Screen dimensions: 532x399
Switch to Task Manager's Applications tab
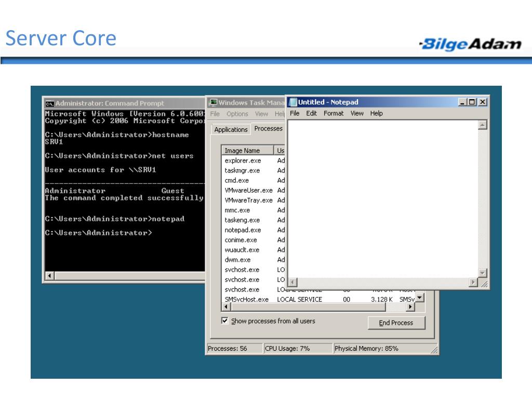(231, 129)
